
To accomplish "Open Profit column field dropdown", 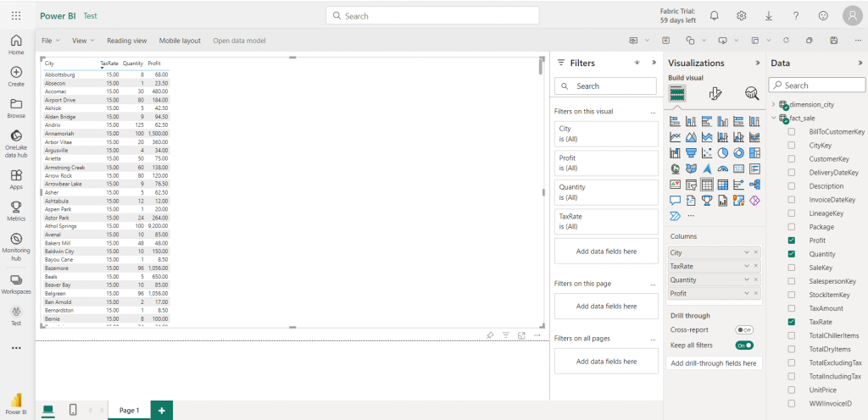I will (x=746, y=294).
